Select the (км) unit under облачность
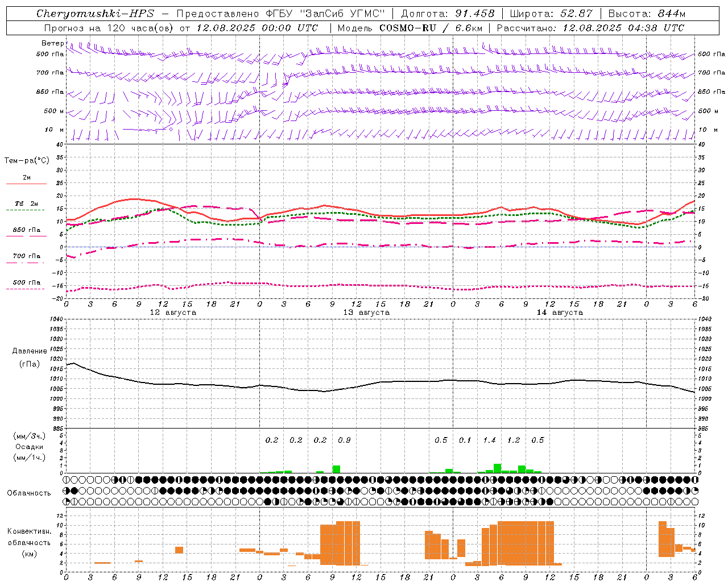 pyautogui.click(x=30, y=554)
